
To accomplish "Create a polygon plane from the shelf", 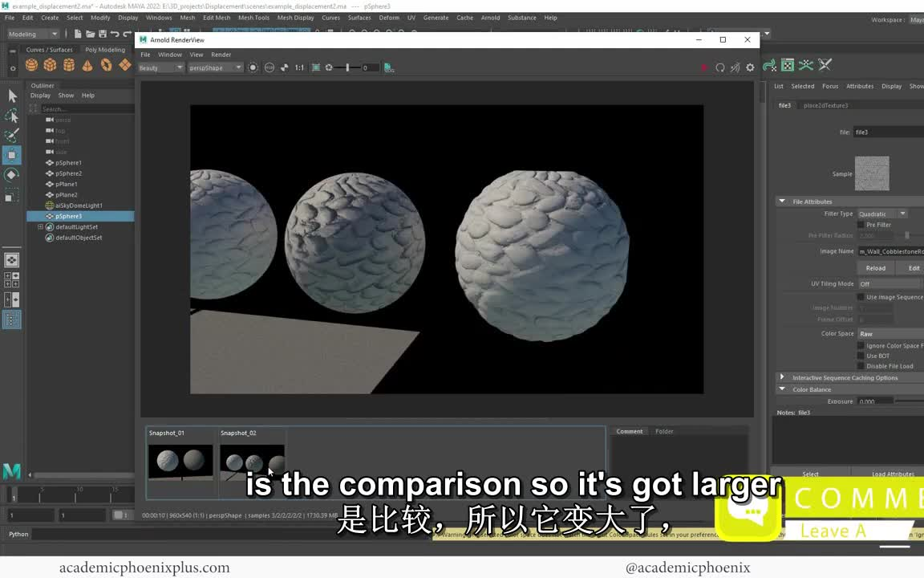I will (125, 65).
